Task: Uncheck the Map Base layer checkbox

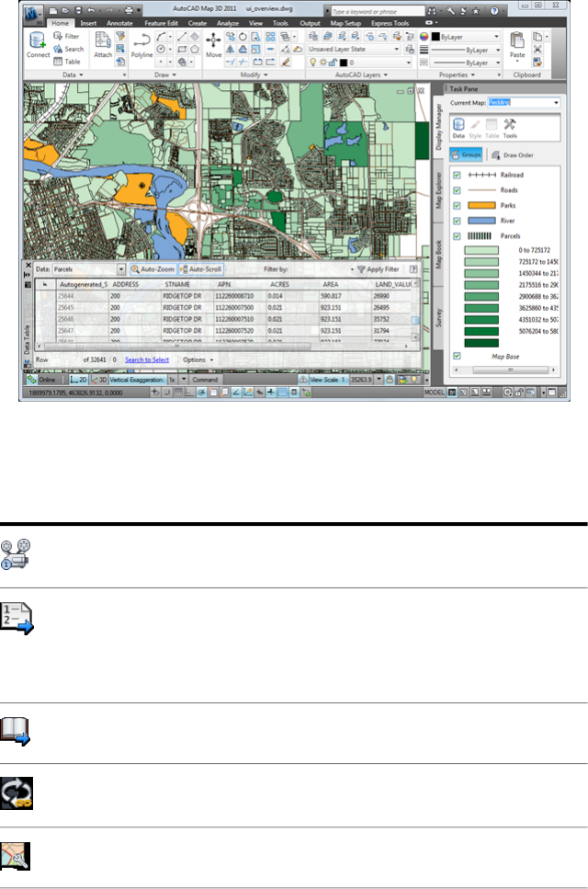Action: point(458,356)
